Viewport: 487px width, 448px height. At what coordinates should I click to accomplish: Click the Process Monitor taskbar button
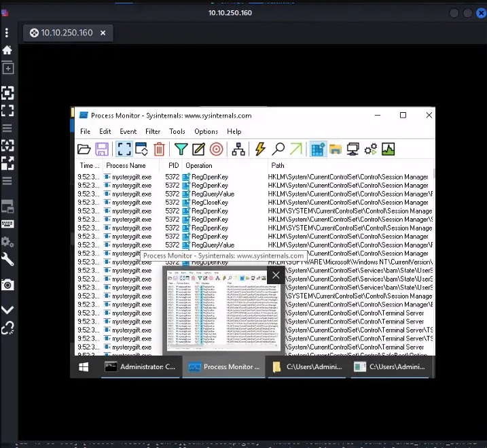point(224,367)
